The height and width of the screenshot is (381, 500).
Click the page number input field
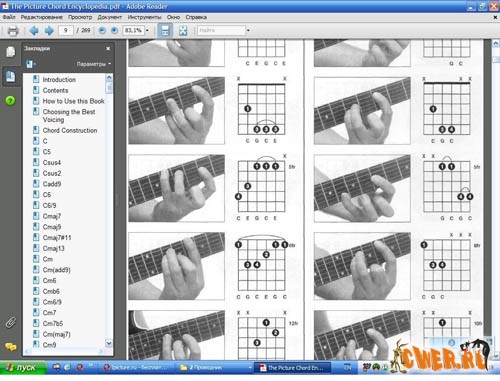pos(66,31)
